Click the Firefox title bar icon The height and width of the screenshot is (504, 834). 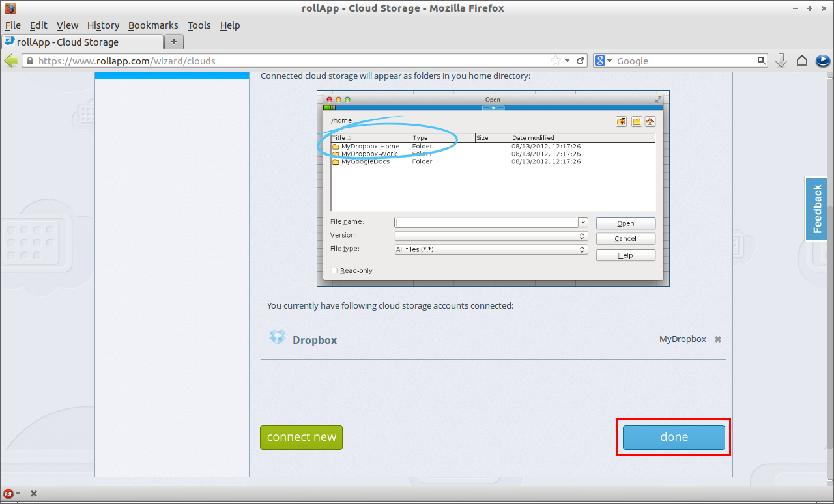point(10,8)
